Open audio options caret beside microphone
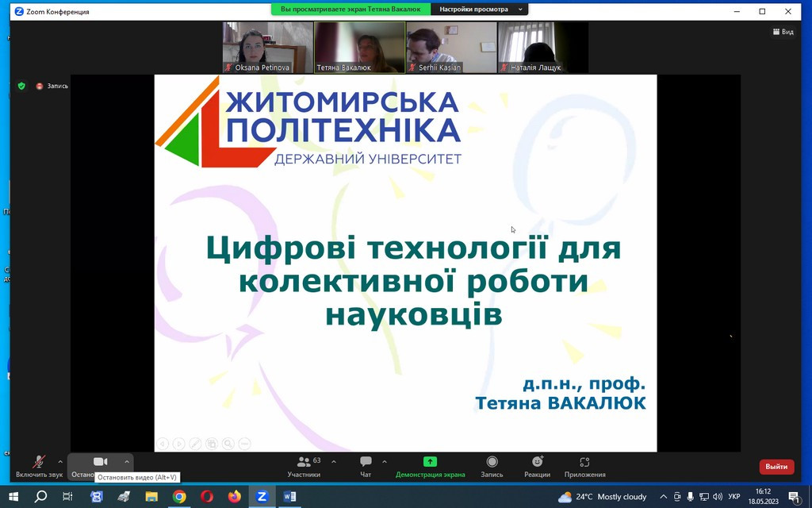The height and width of the screenshot is (508, 812). coord(60,461)
